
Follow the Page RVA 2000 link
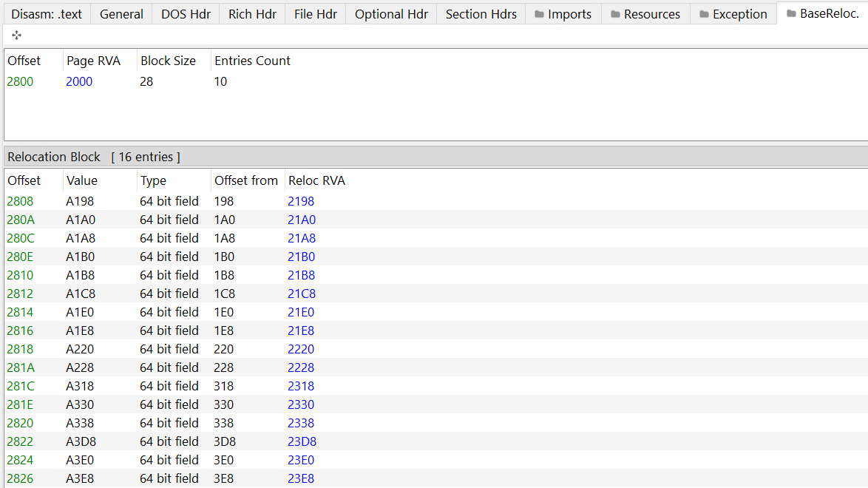coord(79,81)
